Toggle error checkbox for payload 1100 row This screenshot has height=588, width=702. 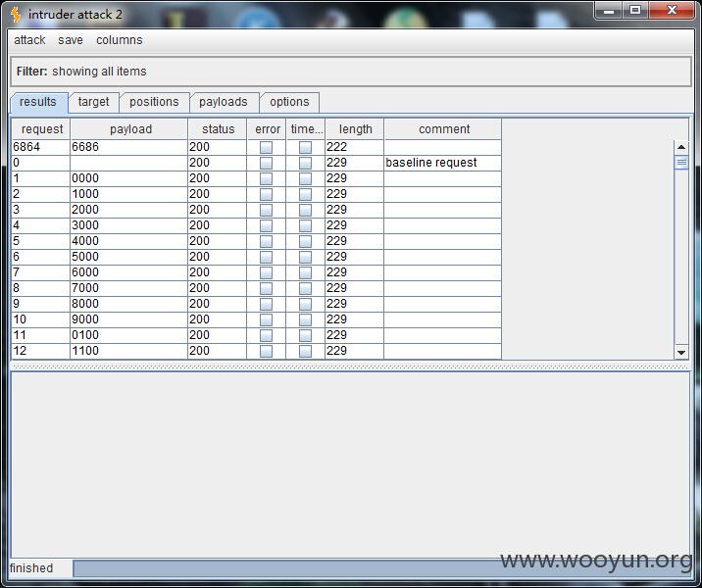click(x=267, y=351)
